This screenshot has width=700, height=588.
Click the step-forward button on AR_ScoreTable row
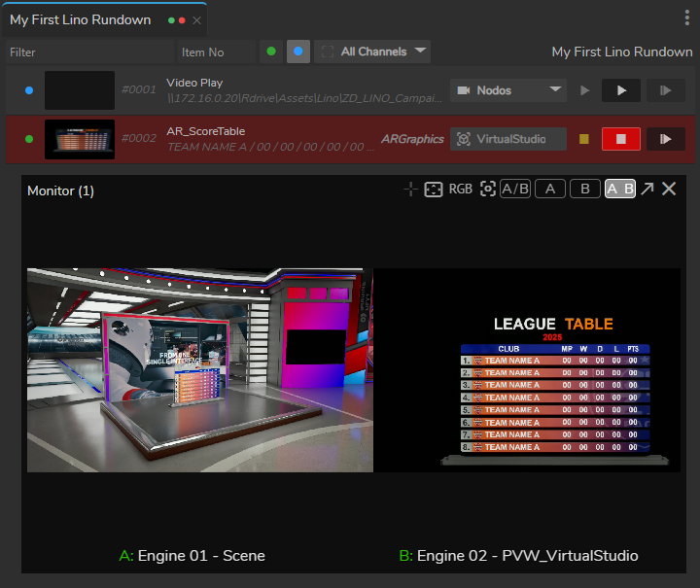pyautogui.click(x=666, y=139)
